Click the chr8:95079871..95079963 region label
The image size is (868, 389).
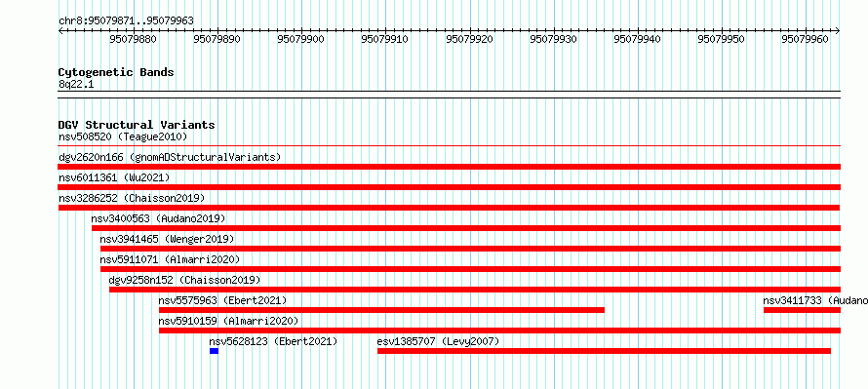pyautogui.click(x=126, y=21)
